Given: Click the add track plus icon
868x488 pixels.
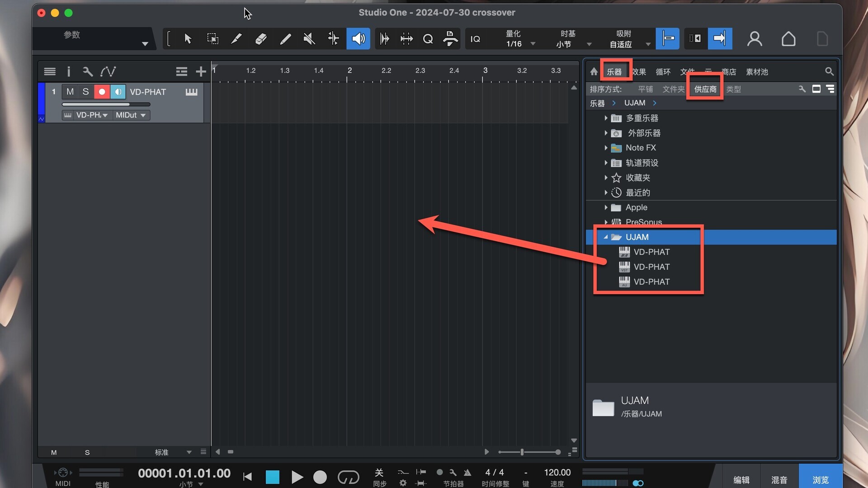Looking at the screenshot, I should [201, 71].
